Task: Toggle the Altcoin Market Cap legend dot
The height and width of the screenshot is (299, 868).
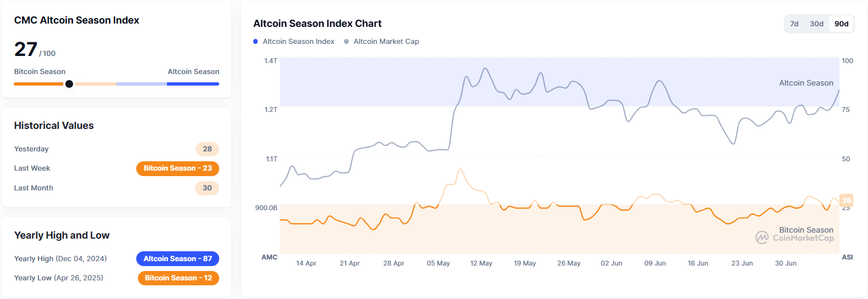Action: [346, 42]
